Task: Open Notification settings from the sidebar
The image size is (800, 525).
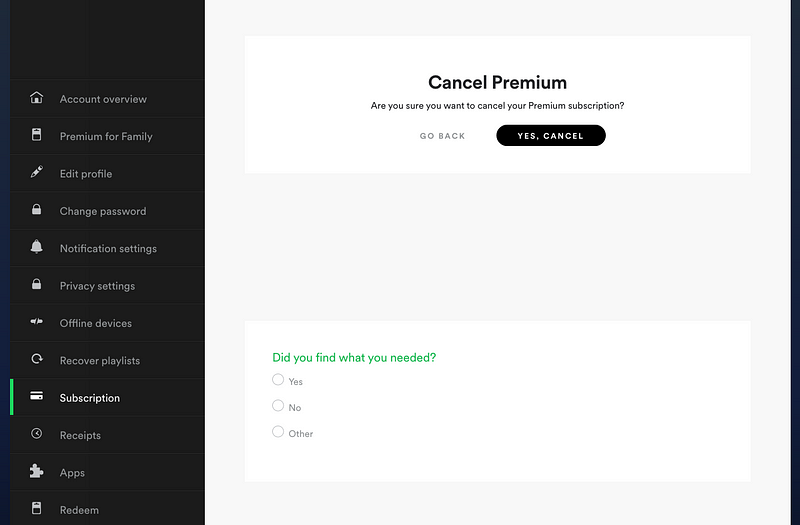Action: coord(108,248)
